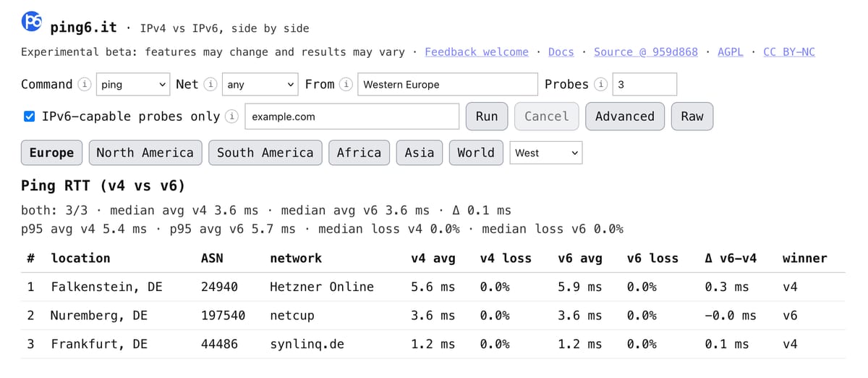Image resolution: width=868 pixels, height=378 pixels.
Task: Click the info icon beside Net
Action: [x=210, y=85]
